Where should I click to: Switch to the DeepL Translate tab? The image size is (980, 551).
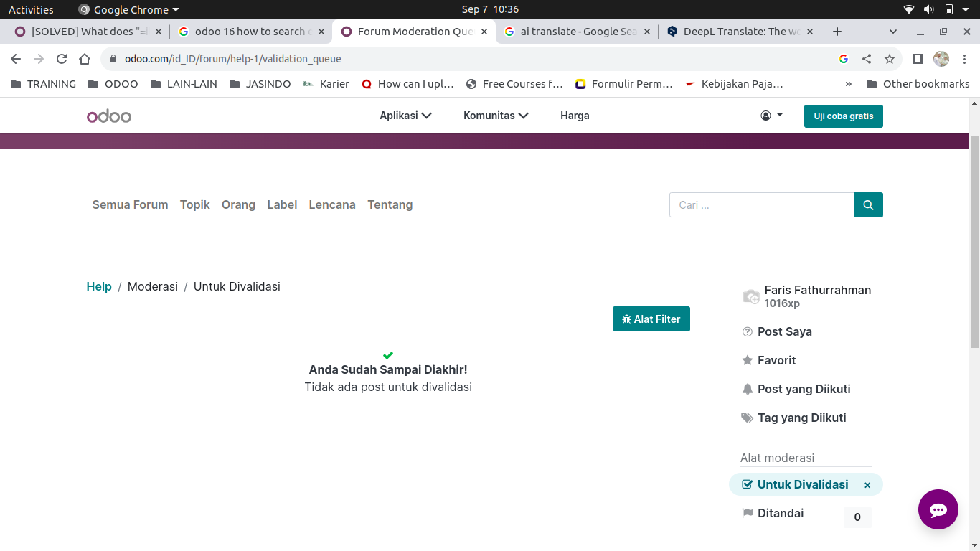tap(740, 32)
